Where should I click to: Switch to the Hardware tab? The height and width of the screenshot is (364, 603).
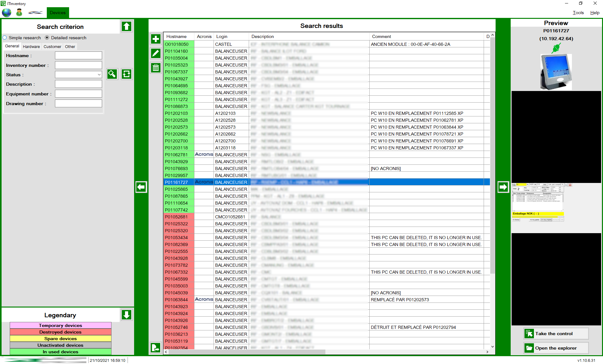point(31,46)
